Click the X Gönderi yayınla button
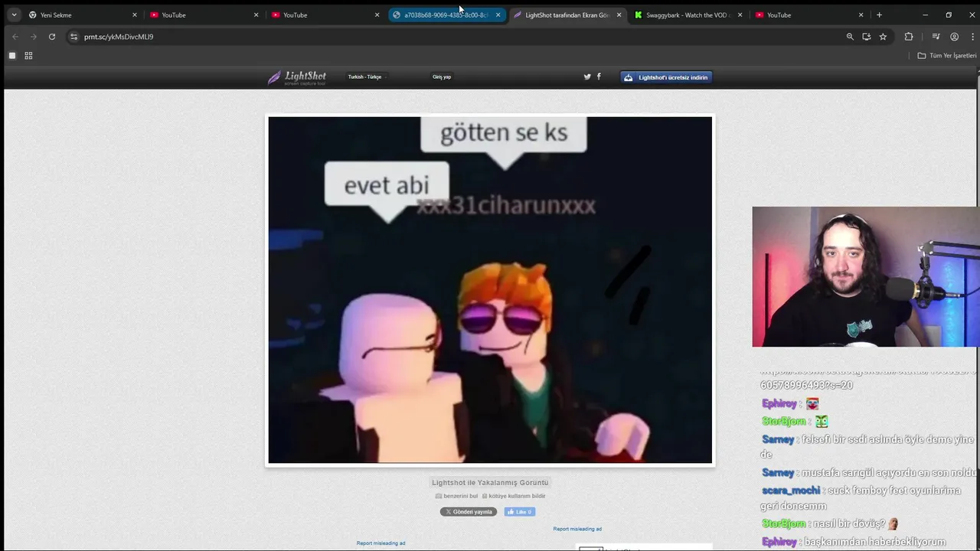 [x=469, y=512]
